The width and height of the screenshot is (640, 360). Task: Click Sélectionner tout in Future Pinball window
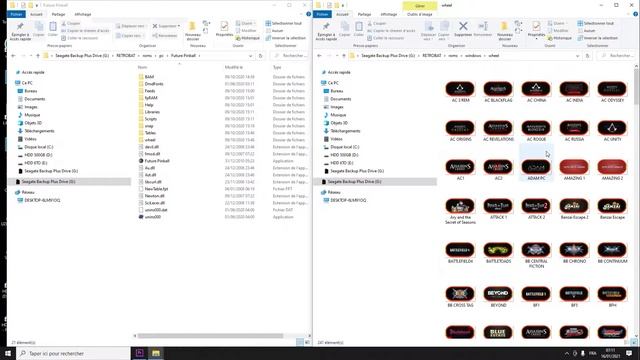coord(283,23)
